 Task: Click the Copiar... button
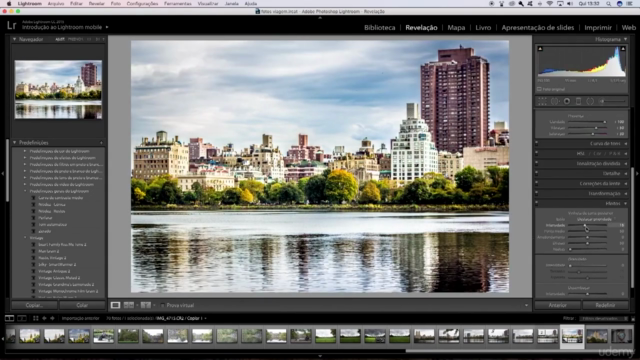click(34, 305)
